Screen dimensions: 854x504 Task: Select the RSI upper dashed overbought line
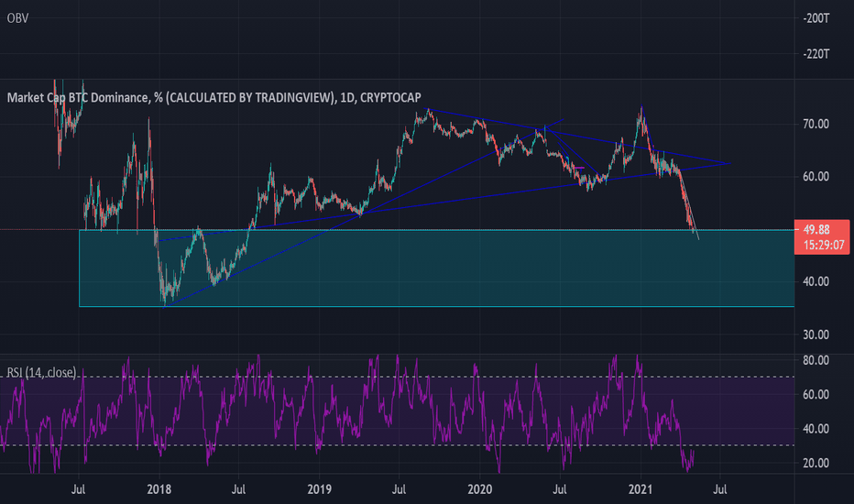(397, 377)
